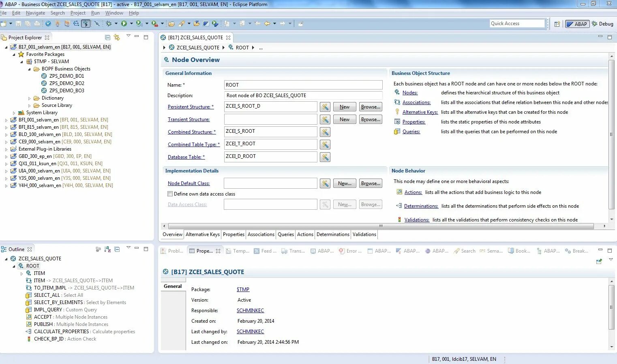
Task: Click the wand icon beside Combined Table Type
Action: (325, 145)
